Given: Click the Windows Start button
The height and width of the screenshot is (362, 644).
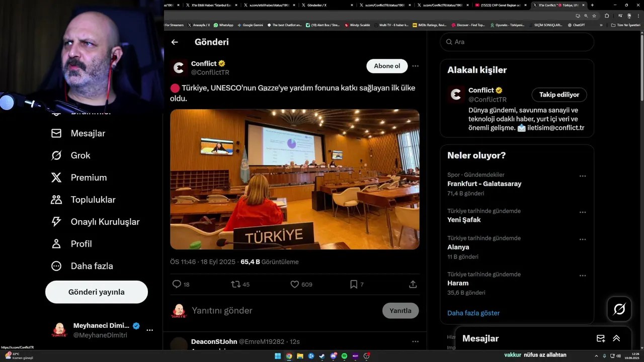Looking at the screenshot, I should 278,356.
